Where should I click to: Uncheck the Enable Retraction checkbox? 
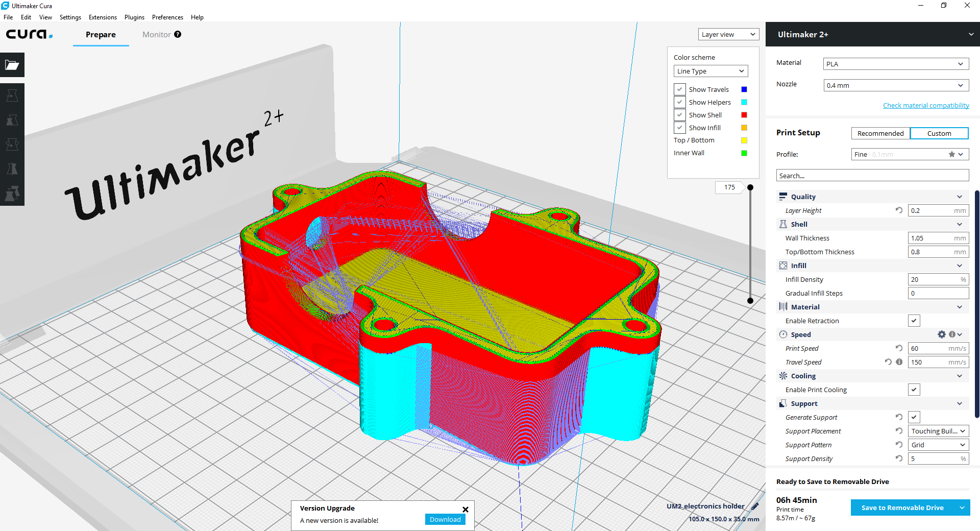coord(914,321)
